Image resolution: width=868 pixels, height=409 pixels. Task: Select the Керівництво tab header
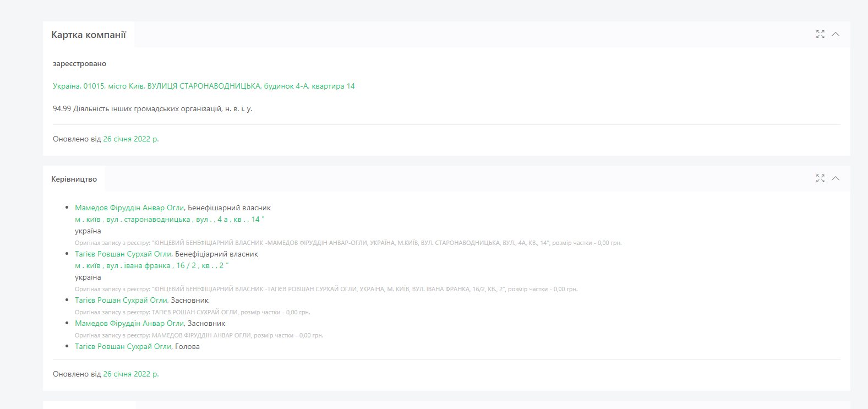click(74, 179)
